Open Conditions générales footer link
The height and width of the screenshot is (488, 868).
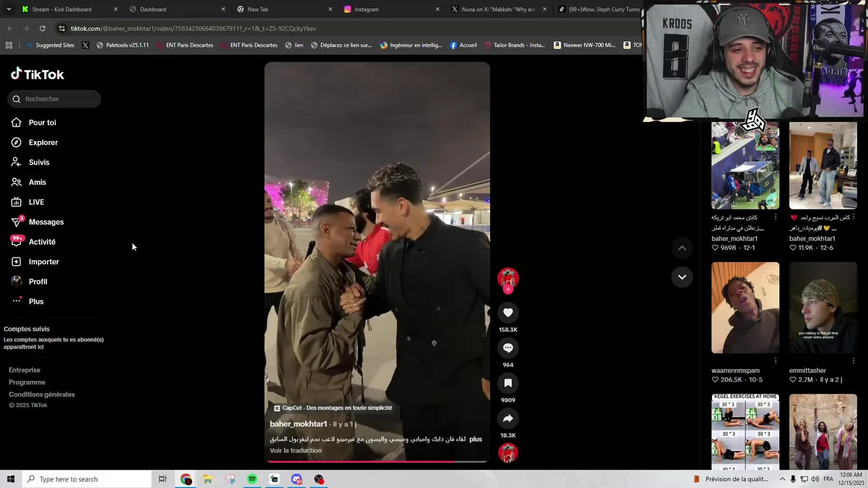(x=42, y=394)
